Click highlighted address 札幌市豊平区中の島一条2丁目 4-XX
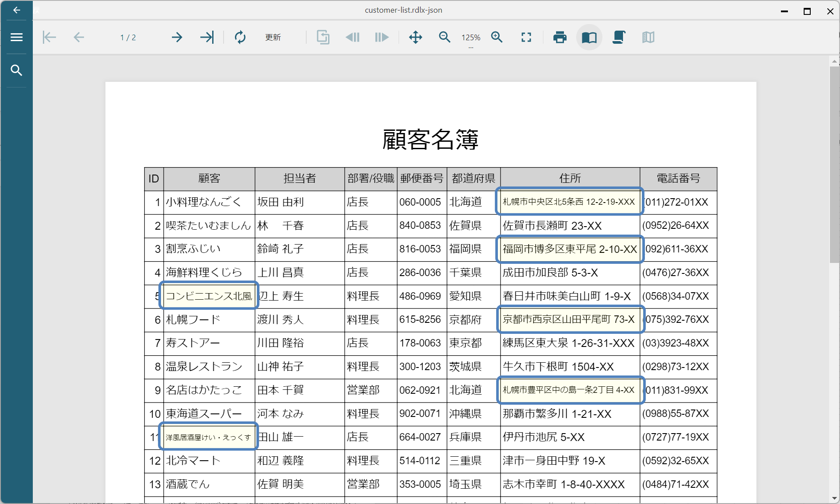 coord(570,390)
